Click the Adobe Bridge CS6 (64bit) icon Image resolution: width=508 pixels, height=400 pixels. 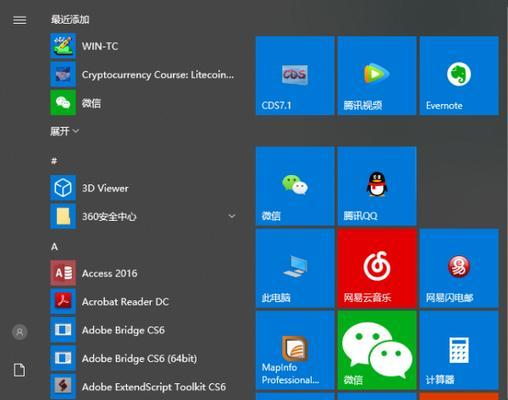click(x=63, y=358)
